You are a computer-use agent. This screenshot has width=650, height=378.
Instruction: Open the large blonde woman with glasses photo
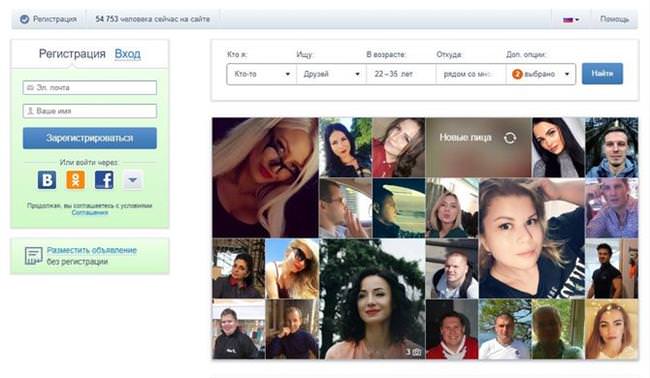click(265, 177)
